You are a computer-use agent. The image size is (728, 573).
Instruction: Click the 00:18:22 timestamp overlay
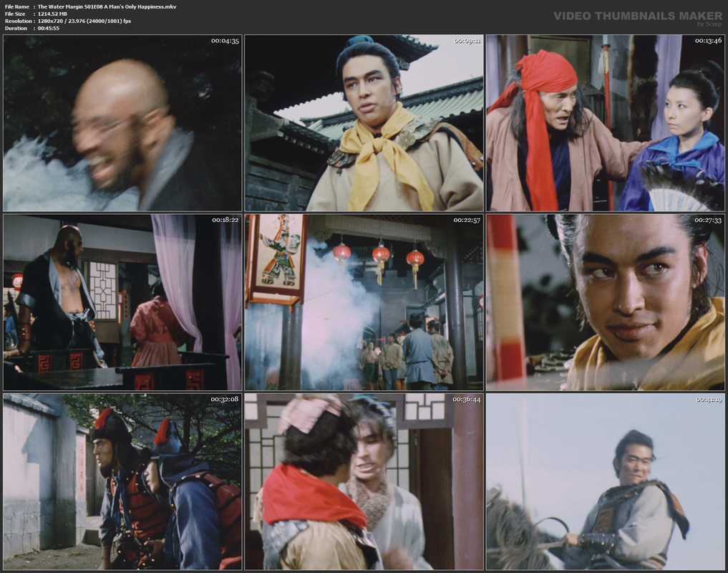click(225, 220)
